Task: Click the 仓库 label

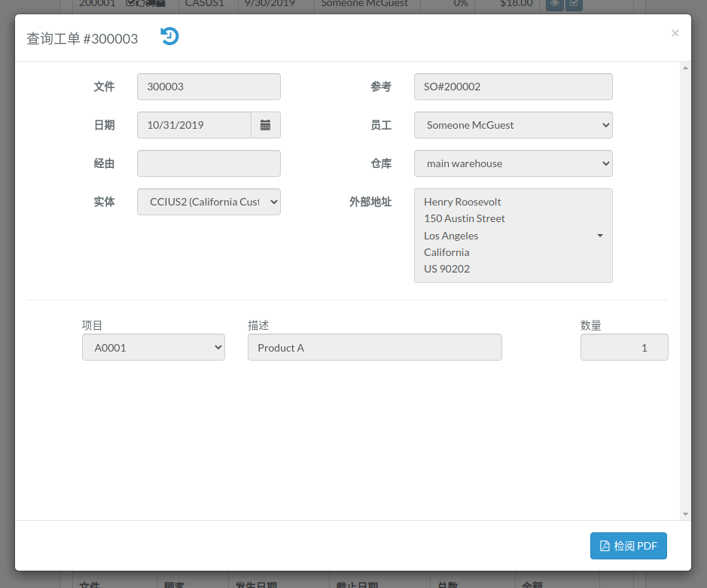Action: coord(381,163)
